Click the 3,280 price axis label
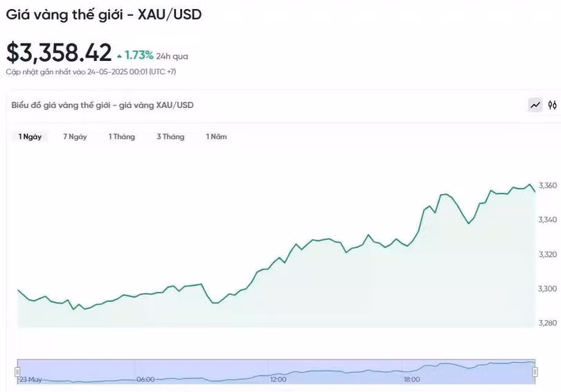This screenshot has width=561, height=392. click(x=547, y=323)
